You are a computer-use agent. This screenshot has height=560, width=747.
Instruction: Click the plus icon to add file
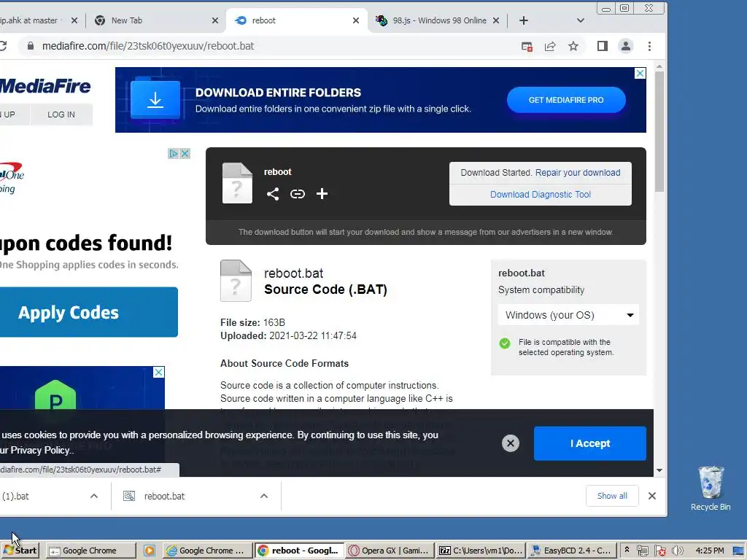coord(322,194)
